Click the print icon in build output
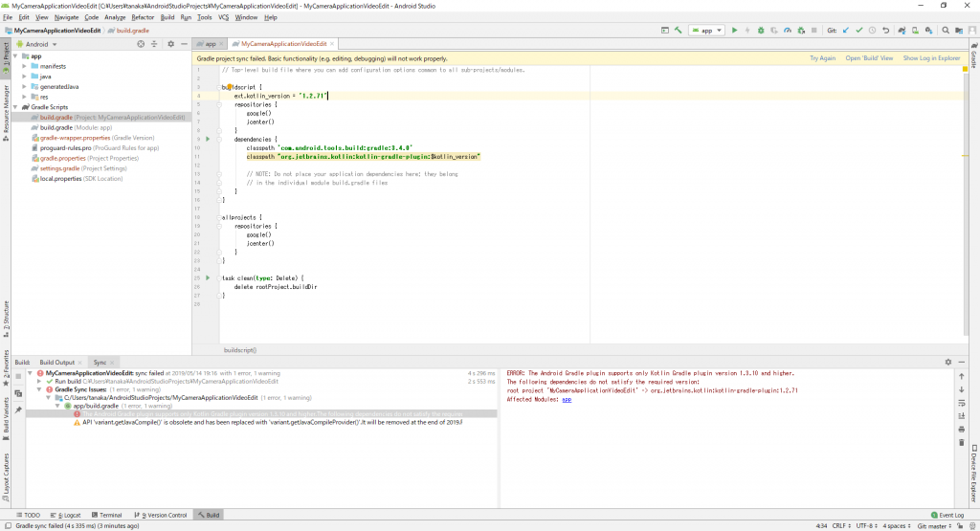This screenshot has height=531, width=980. 961,430
